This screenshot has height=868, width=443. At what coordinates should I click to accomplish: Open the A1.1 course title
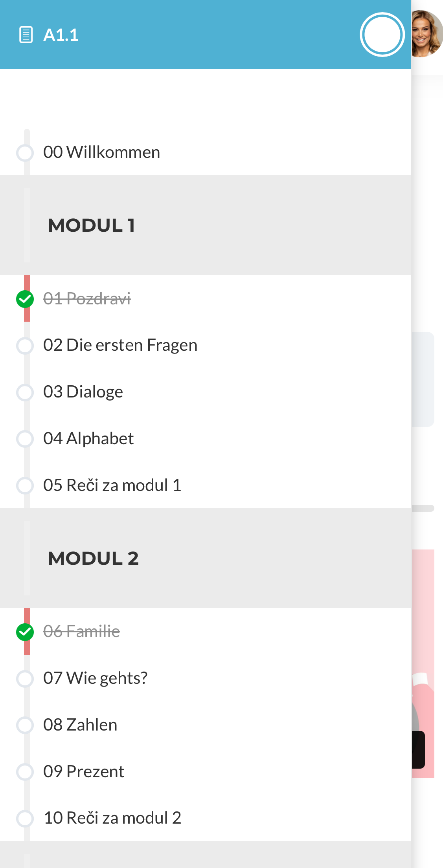click(61, 35)
